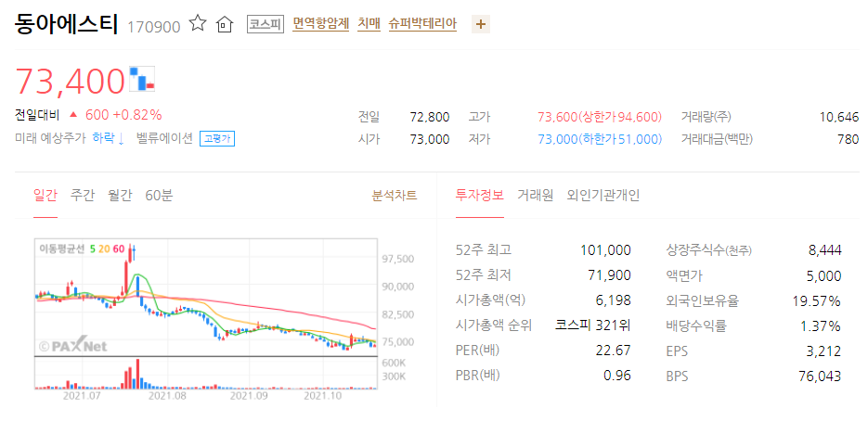The image size is (868, 421).
Task: Click the PER value 22.67
Action: pyautogui.click(x=615, y=351)
